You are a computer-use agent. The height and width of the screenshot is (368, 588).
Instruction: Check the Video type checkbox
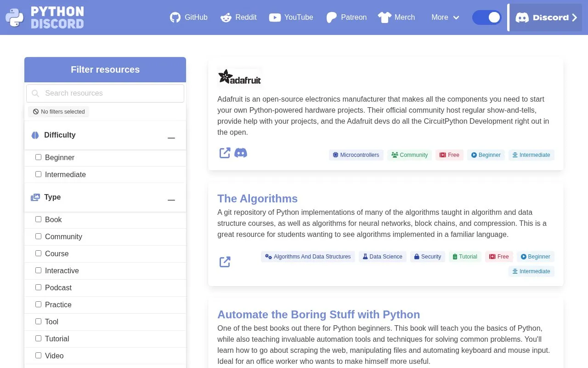pyautogui.click(x=39, y=356)
